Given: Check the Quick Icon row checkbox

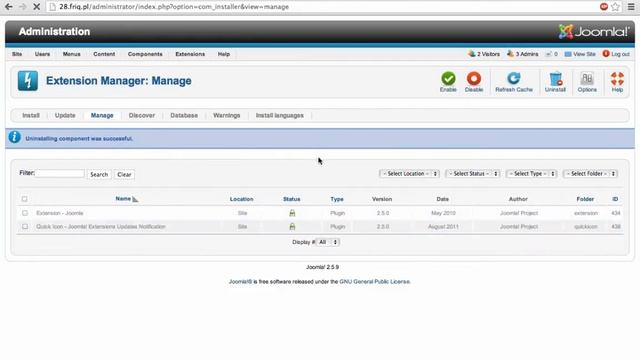Looking at the screenshot, I should click(25, 227).
